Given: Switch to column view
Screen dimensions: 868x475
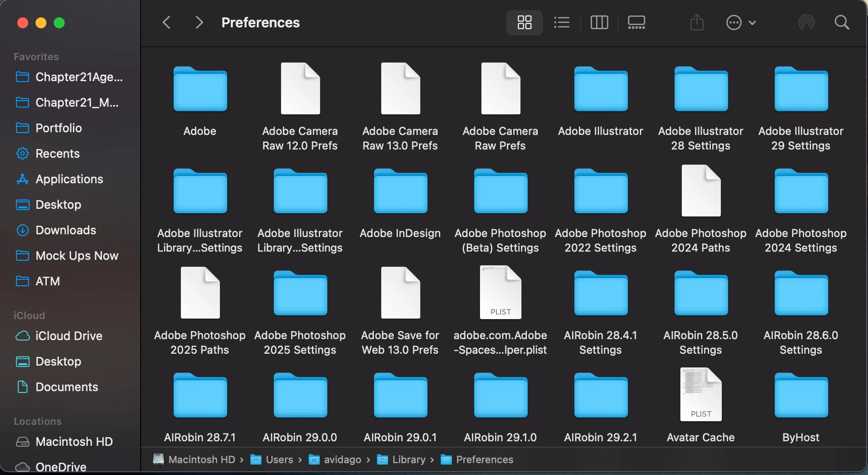Looking at the screenshot, I should click(x=599, y=22).
